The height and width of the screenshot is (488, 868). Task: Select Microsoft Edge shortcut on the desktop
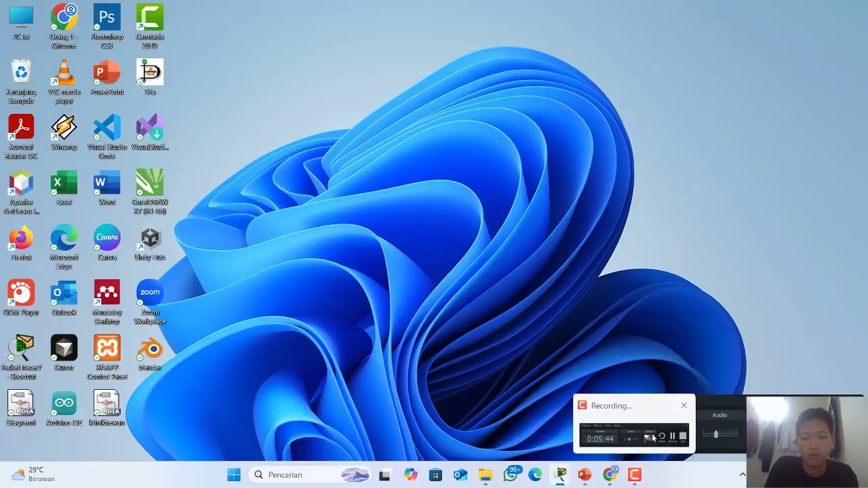click(64, 247)
